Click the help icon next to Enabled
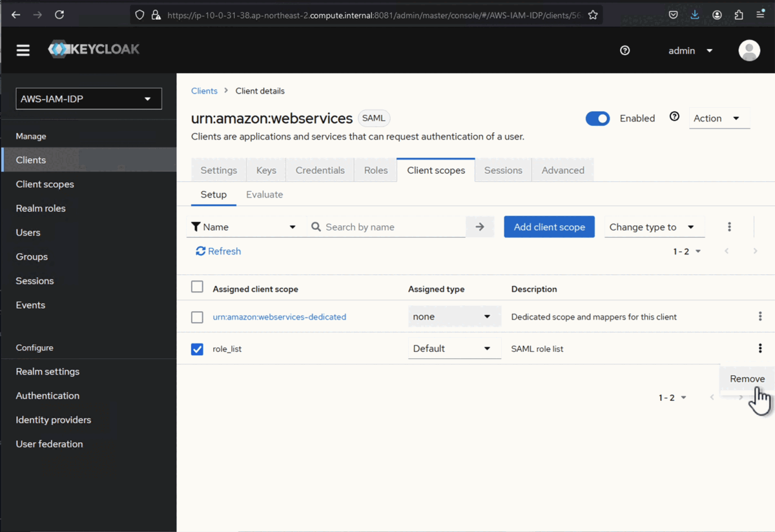 click(x=674, y=117)
